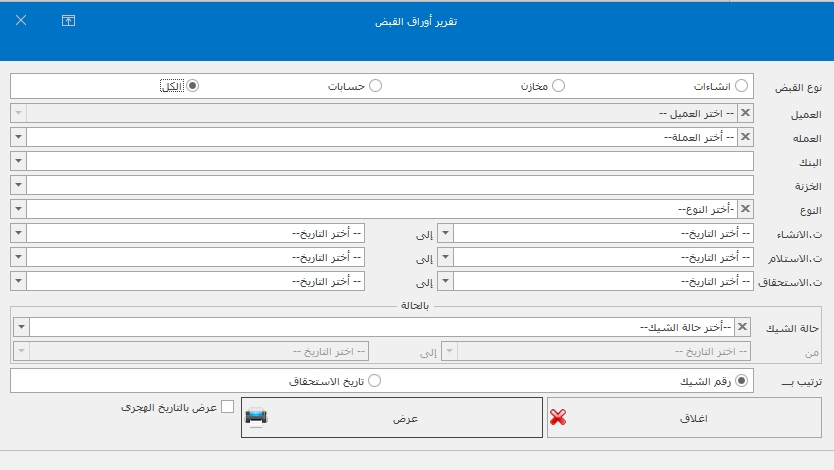834x470 pixels.
Task: Open the الخزينة dropdown arrow
Action: tap(18, 185)
